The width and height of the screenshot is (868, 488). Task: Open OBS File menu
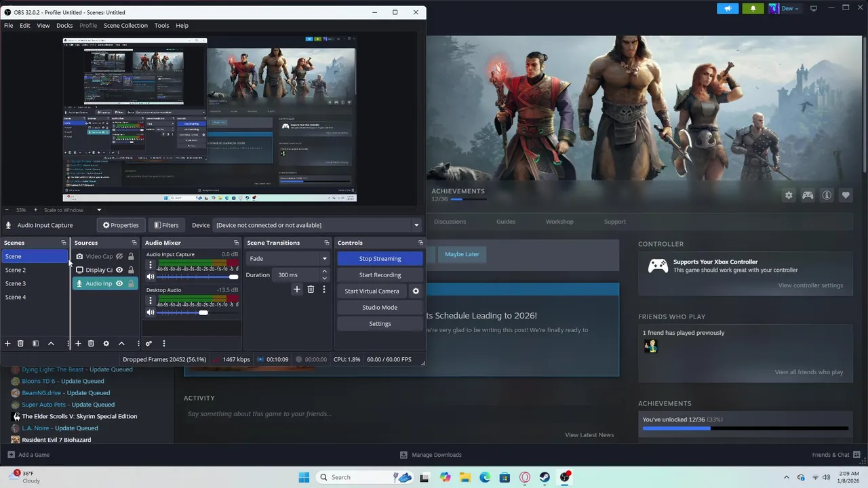point(8,25)
